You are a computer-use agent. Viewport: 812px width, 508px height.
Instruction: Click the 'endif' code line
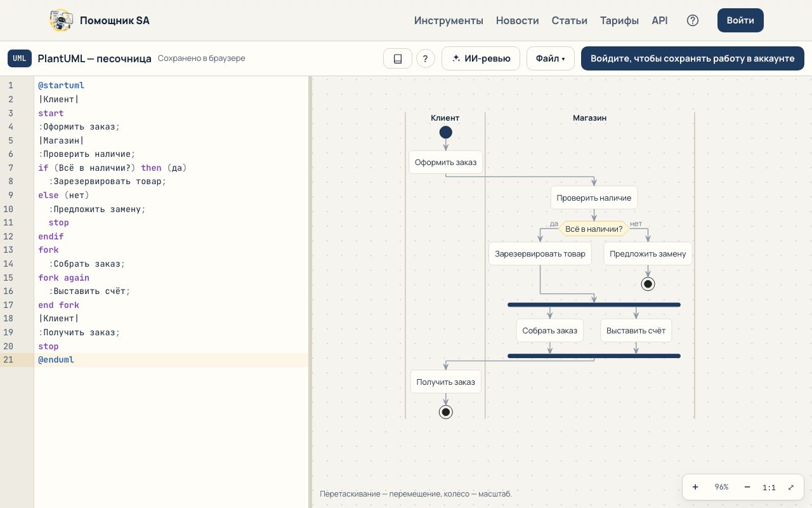(x=171, y=236)
